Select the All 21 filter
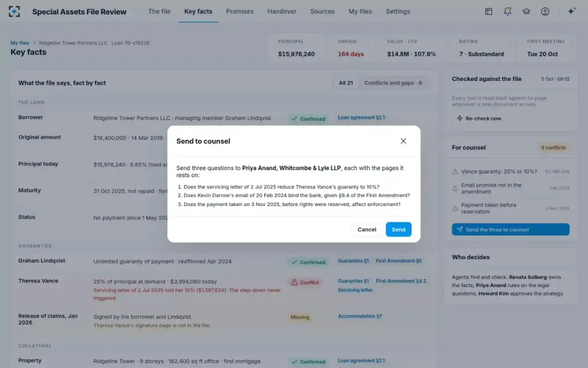This screenshot has height=368, width=588. 346,83
